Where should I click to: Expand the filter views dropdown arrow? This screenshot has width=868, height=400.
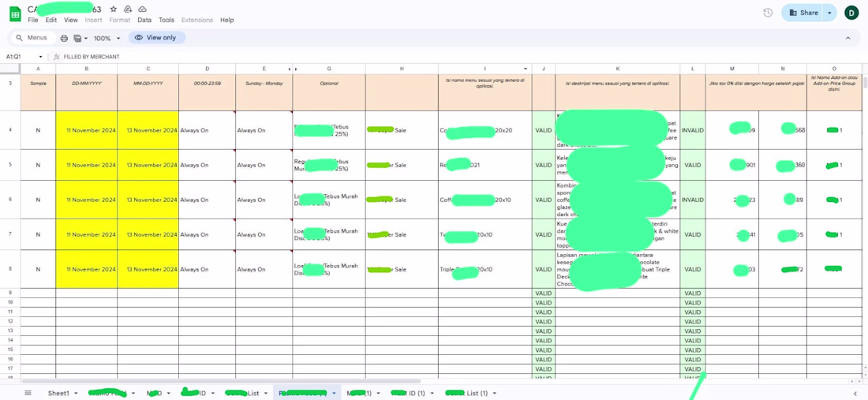coord(86,39)
